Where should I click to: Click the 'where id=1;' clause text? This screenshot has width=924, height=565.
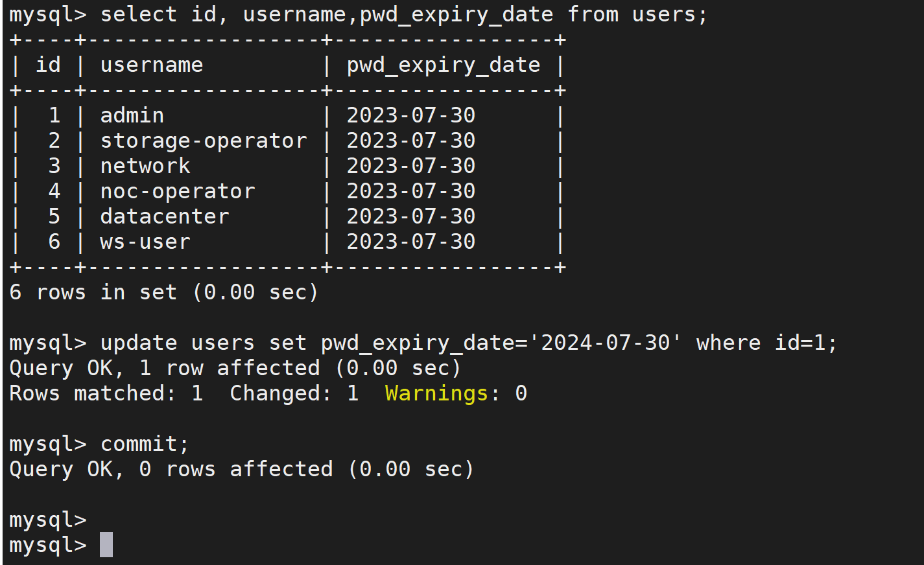(x=766, y=343)
